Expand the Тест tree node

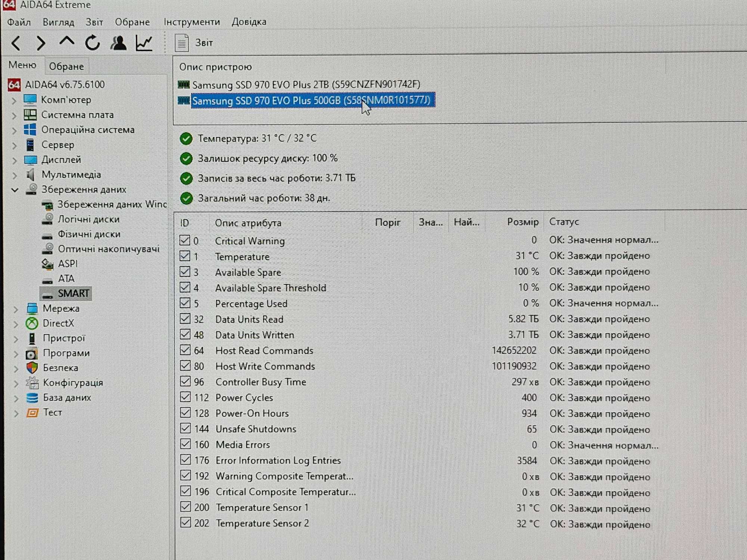tap(16, 414)
